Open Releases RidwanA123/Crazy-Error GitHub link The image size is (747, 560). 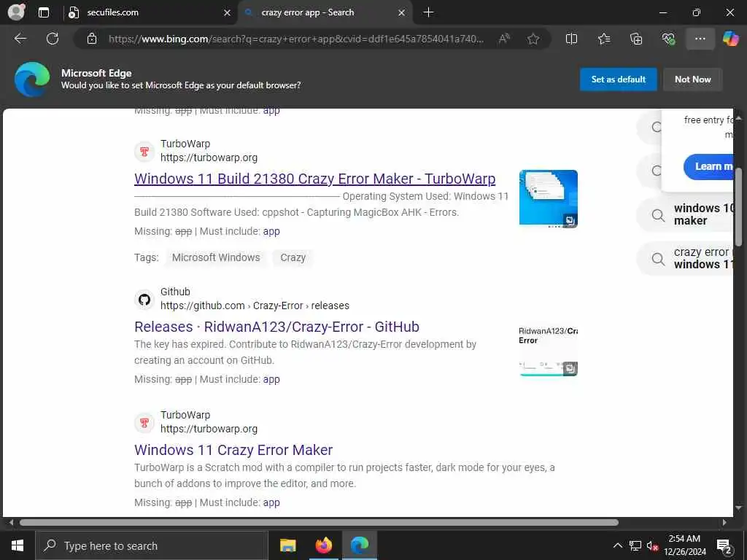point(276,327)
